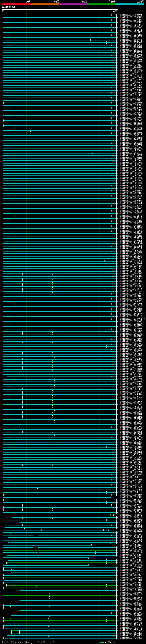Click the UniRef100_C5LTK6 alignment bar
Viewport: 146px width, 644px height.
[x=47, y=545]
